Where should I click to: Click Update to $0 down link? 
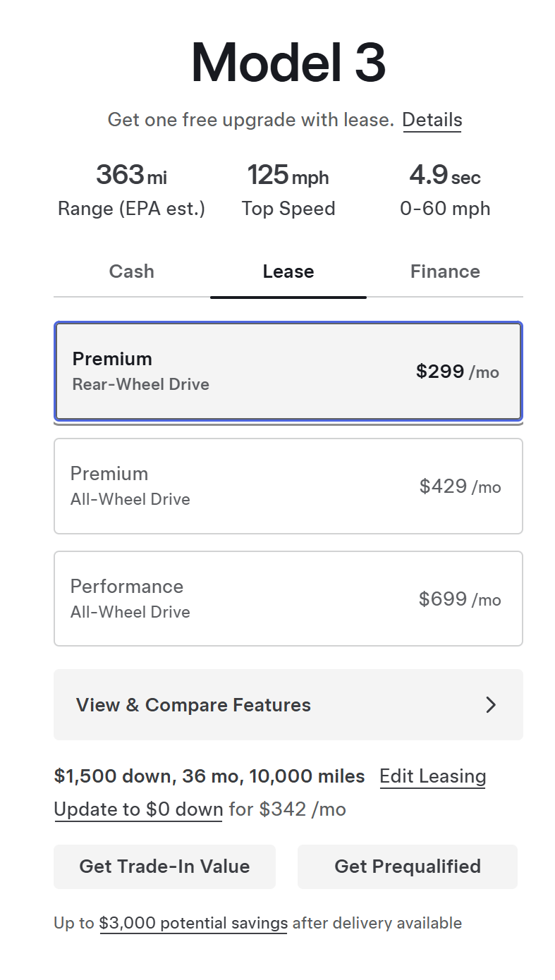click(138, 809)
